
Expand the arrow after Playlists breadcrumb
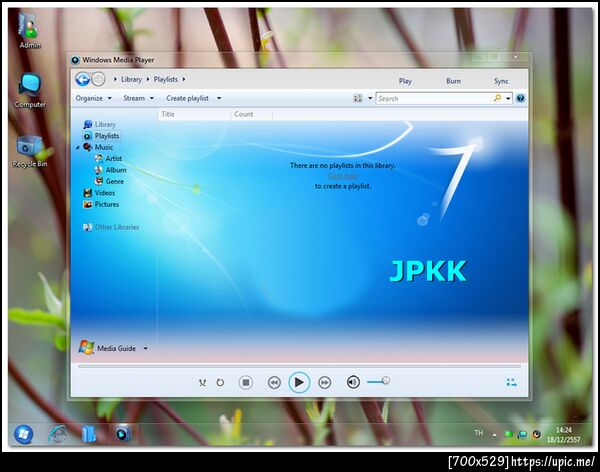click(184, 79)
